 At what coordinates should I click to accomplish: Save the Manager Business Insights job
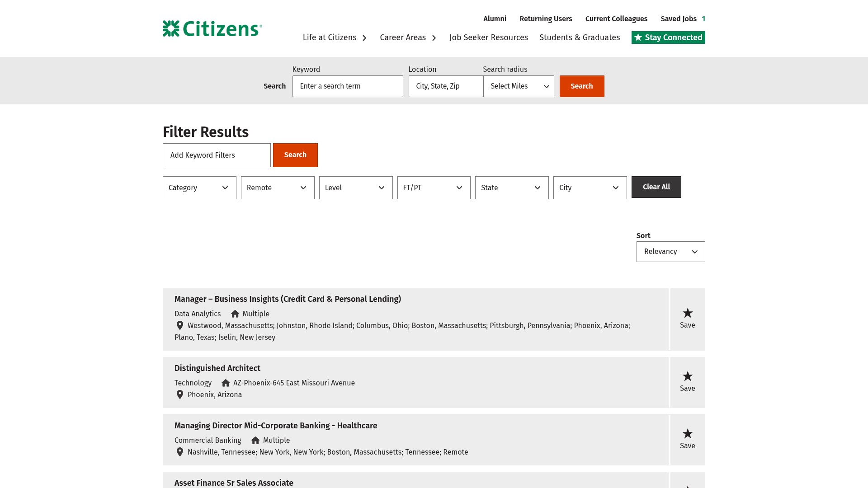pyautogui.click(x=688, y=319)
